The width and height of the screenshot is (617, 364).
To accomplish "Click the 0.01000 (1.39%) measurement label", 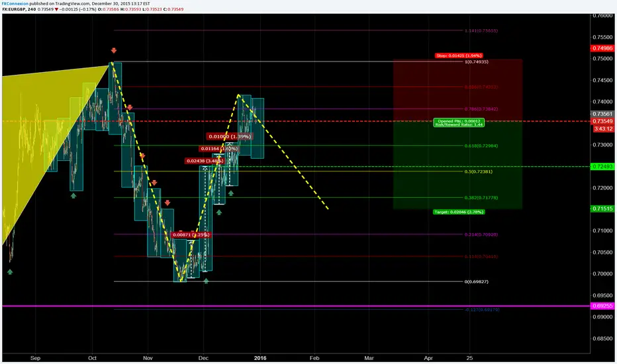I will [x=229, y=136].
